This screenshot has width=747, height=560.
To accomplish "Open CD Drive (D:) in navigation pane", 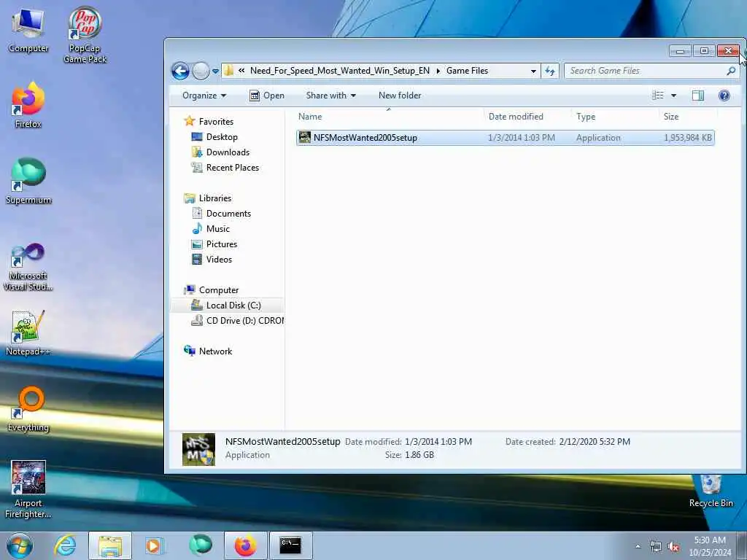I will [244, 321].
